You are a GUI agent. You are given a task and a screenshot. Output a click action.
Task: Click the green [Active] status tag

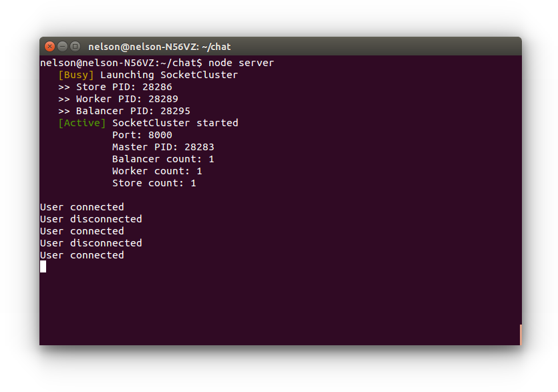click(x=82, y=123)
